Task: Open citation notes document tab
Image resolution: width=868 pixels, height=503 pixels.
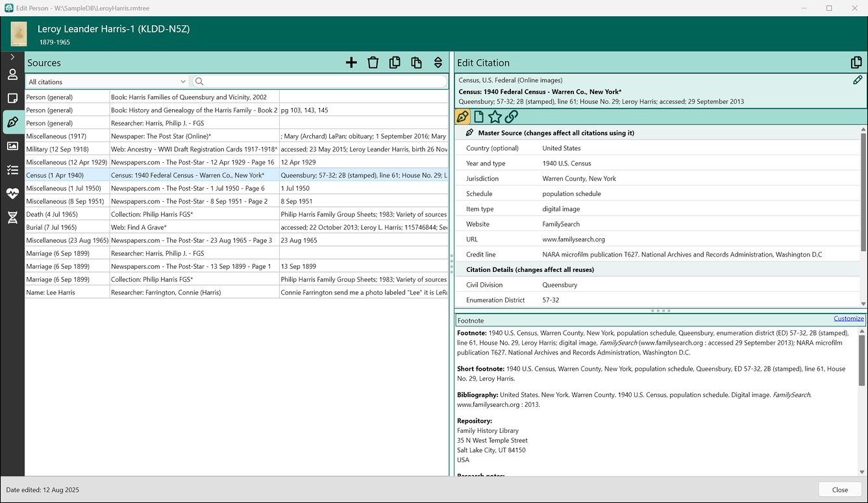Action: click(x=478, y=117)
